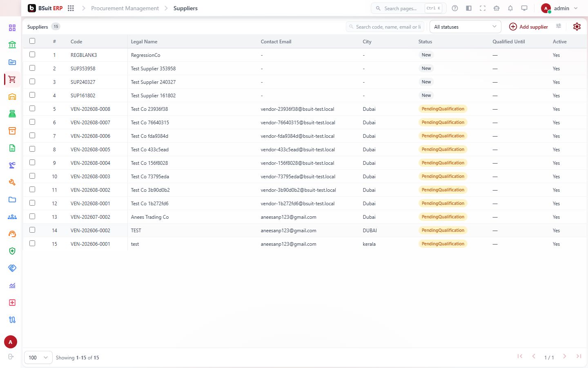The image size is (588, 368).
Task: Sort by the Qualified Until column header
Action: pos(508,42)
